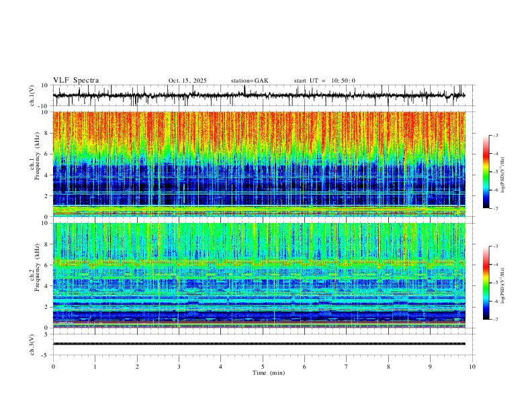Click the ch.2 log(PSD) colorbar label
Image resolution: width=532 pixels, height=411 pixels.
[x=503, y=285]
